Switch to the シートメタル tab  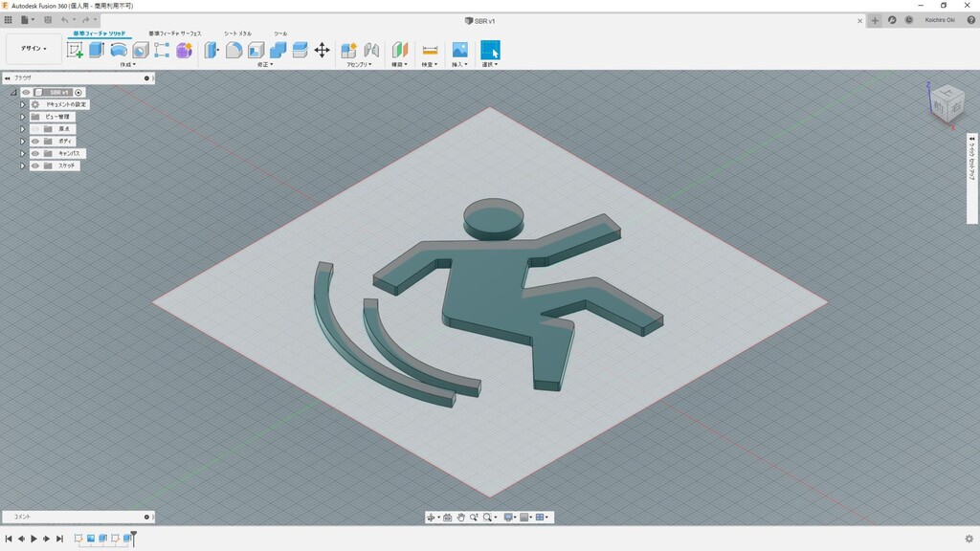[238, 33]
